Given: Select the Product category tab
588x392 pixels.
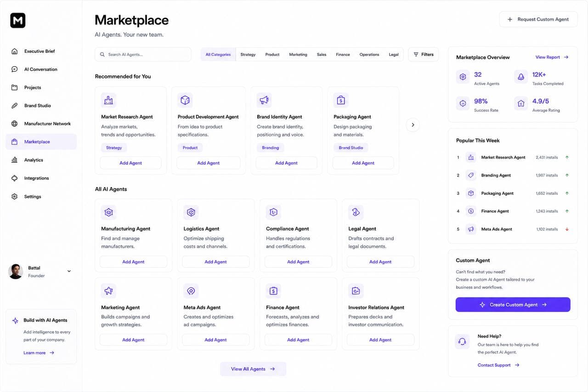Looking at the screenshot, I should coord(272,55).
